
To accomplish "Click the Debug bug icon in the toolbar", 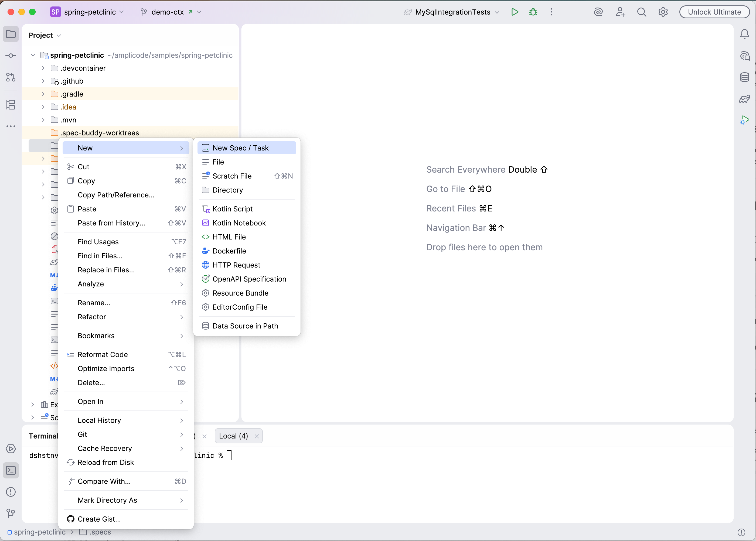I will pos(533,12).
